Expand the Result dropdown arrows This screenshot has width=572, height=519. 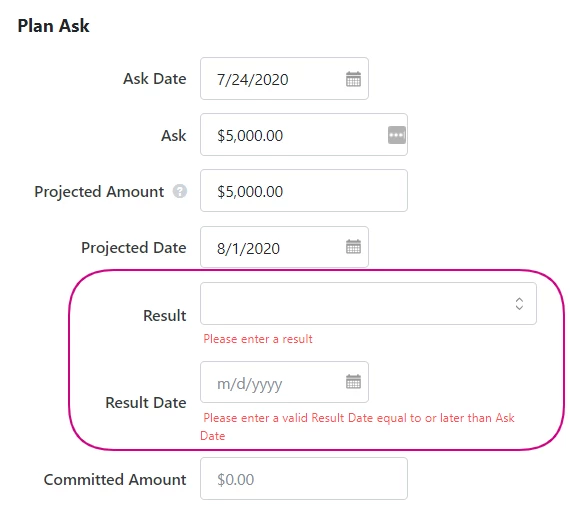519,303
